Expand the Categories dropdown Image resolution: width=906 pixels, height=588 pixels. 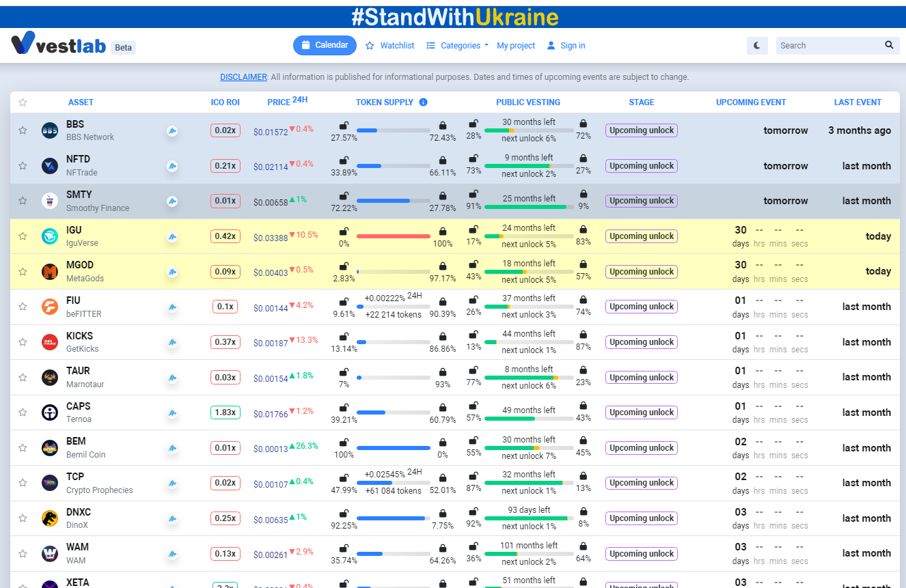(458, 46)
